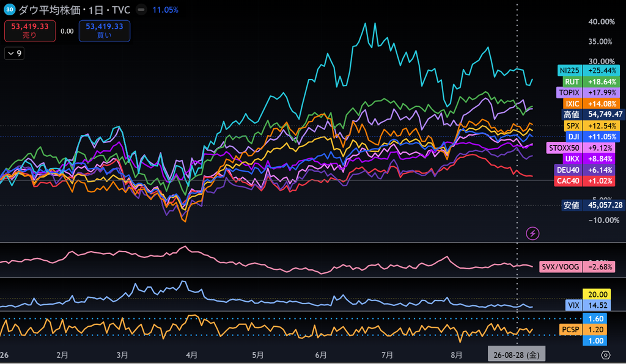Select the NI225 price label
The height and width of the screenshot is (364, 626).
[569, 71]
